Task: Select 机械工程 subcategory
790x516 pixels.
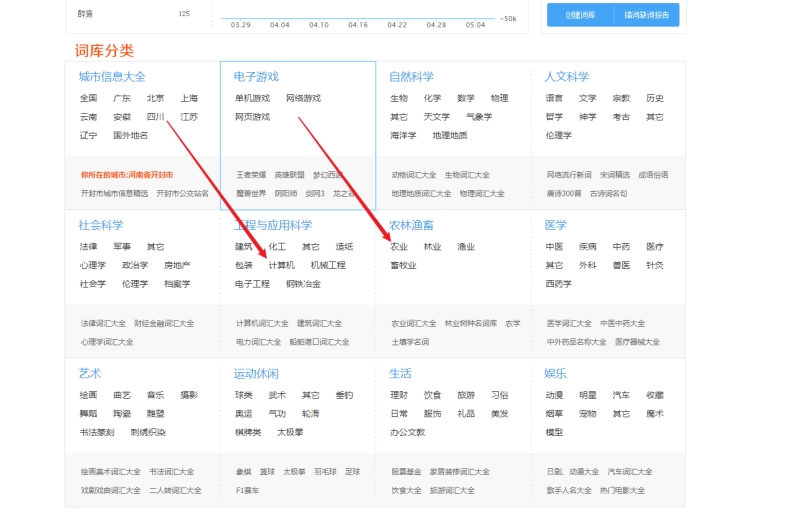Action: click(328, 266)
